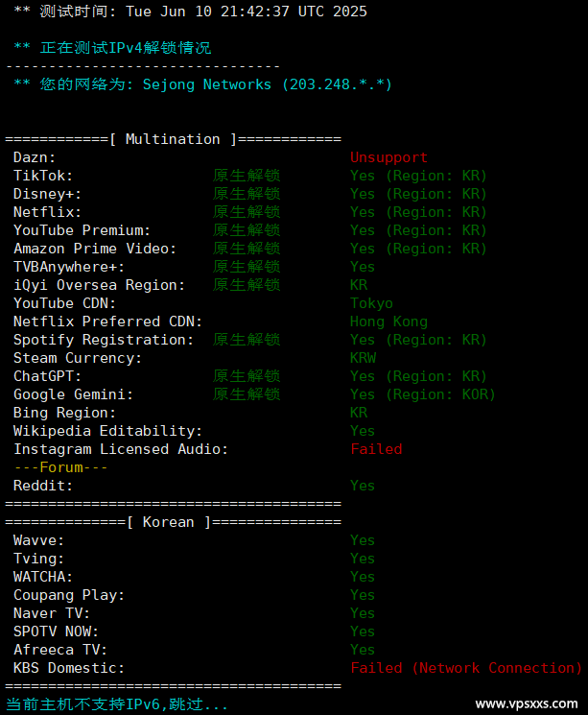The image size is (588, 715).
Task: Click the 'Afreeca TV:' label
Action: 60,650
